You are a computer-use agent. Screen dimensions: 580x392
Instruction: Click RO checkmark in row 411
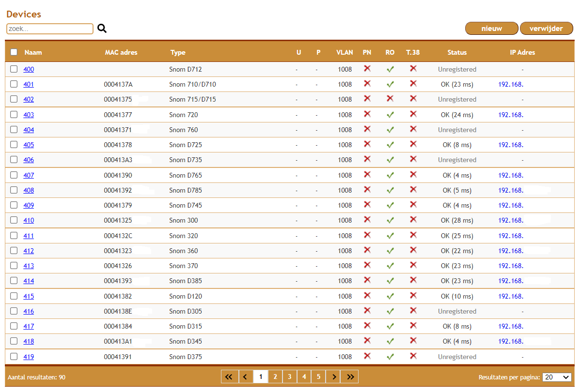click(x=390, y=236)
